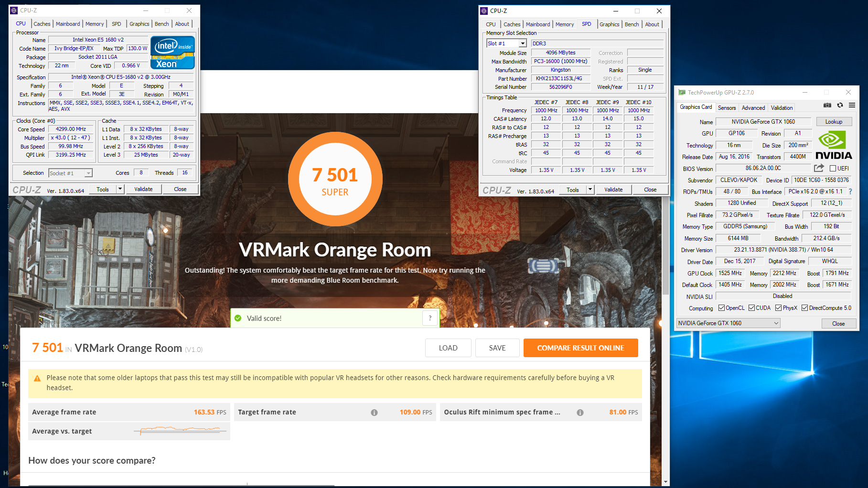Click the Subvendor CLEVO/KAPOK field
Image resolution: width=868 pixels, height=488 pixels.
pyautogui.click(x=739, y=180)
